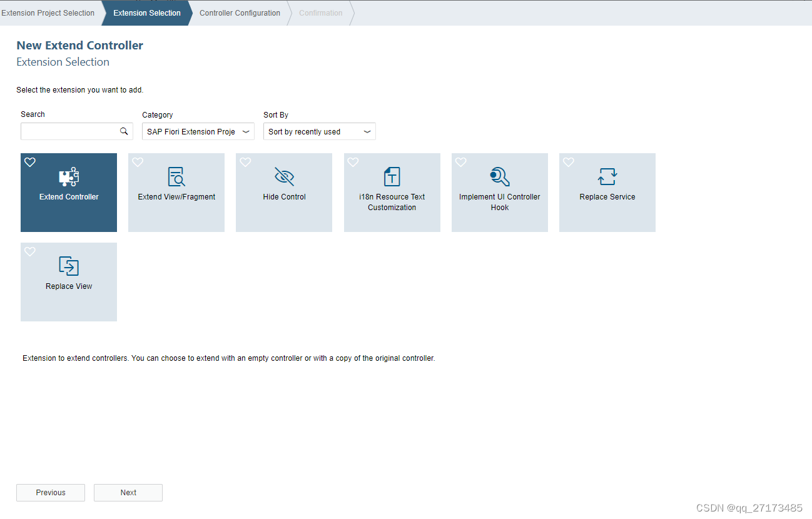Choose the i18n Resource Text Customization extension
Image resolution: width=812 pixels, height=519 pixels.
pyautogui.click(x=392, y=193)
